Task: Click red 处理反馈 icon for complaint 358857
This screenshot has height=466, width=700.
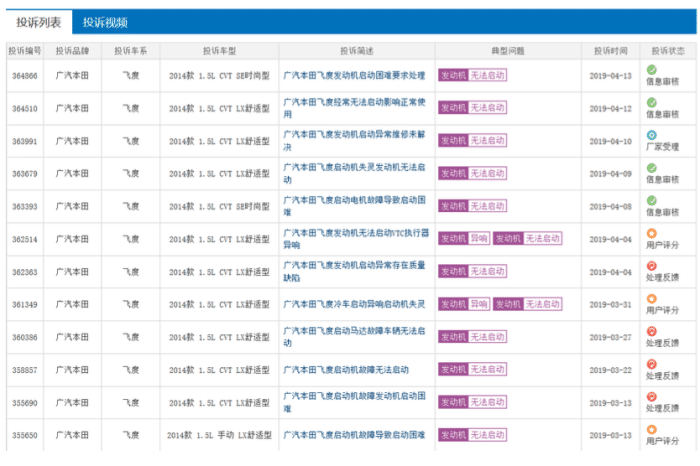Action: (x=651, y=364)
